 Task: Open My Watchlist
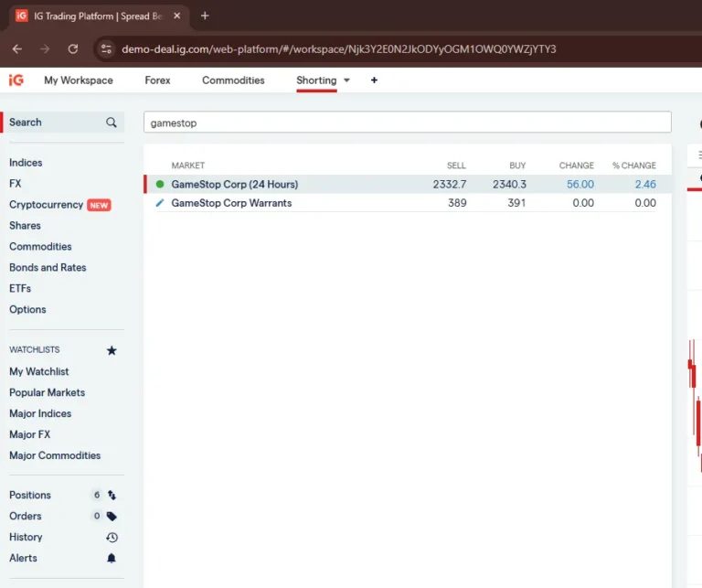tap(39, 371)
